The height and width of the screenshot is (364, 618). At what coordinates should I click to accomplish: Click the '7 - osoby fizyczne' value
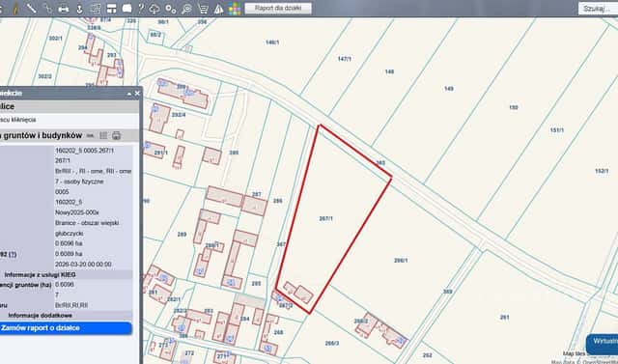[x=79, y=182]
